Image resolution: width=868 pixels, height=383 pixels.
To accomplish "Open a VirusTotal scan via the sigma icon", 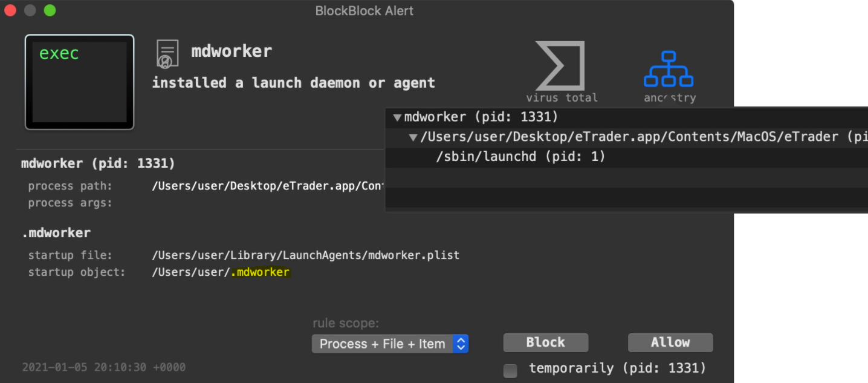I will click(559, 67).
